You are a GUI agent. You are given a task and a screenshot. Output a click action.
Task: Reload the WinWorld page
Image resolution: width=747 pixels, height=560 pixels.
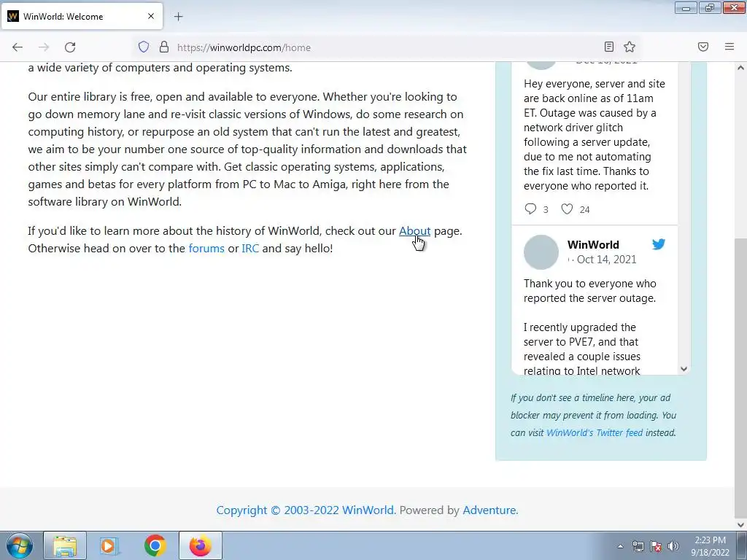click(x=70, y=47)
